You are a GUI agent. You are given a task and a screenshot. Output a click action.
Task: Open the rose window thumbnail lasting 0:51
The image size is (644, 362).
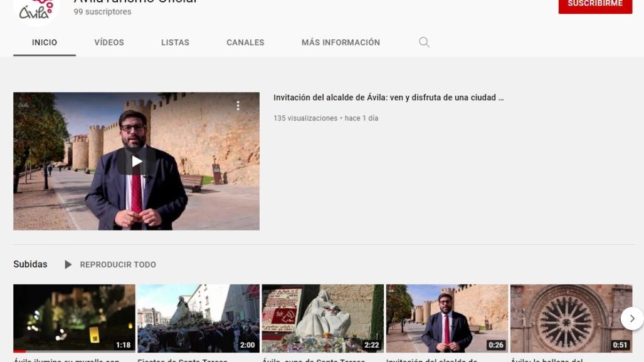571,318
